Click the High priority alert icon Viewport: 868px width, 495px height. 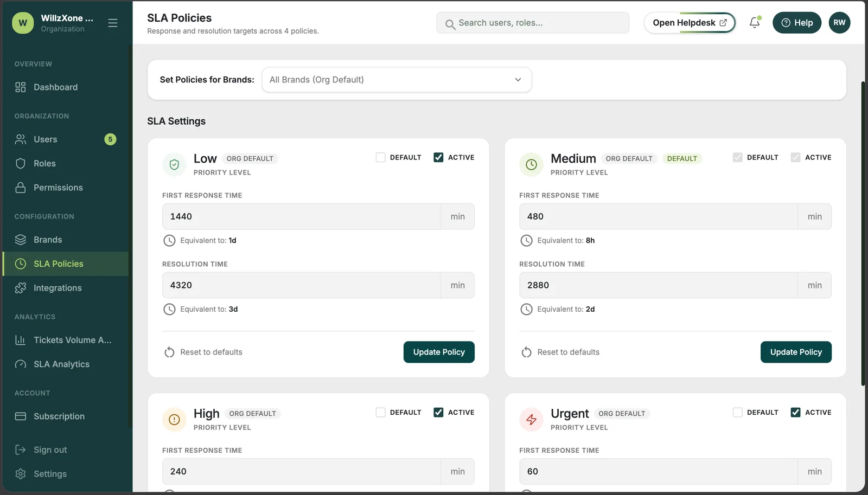(174, 420)
